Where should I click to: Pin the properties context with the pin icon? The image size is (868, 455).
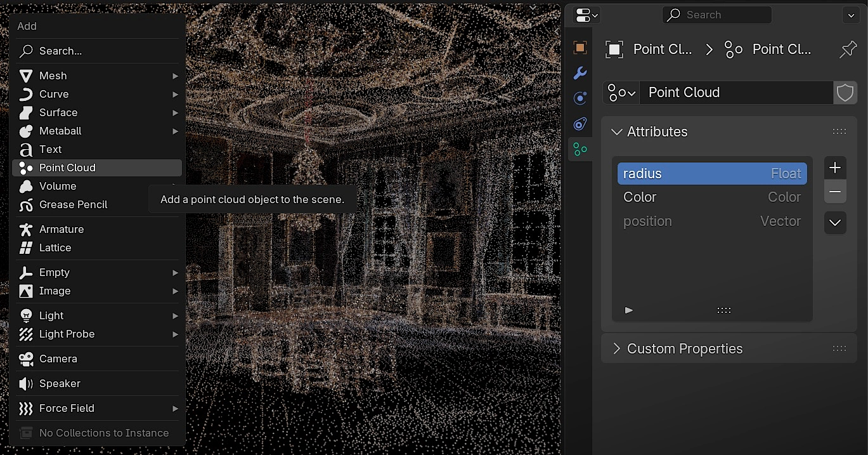pyautogui.click(x=848, y=49)
